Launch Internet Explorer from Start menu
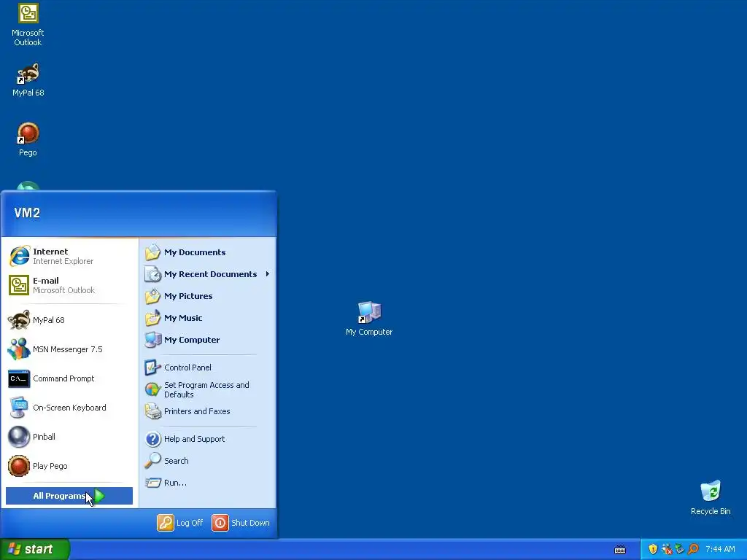Image resolution: width=747 pixels, height=560 pixels. click(69, 256)
